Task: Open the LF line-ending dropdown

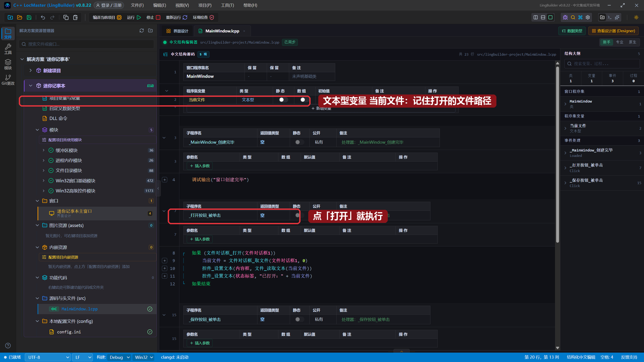Action: [83, 357]
